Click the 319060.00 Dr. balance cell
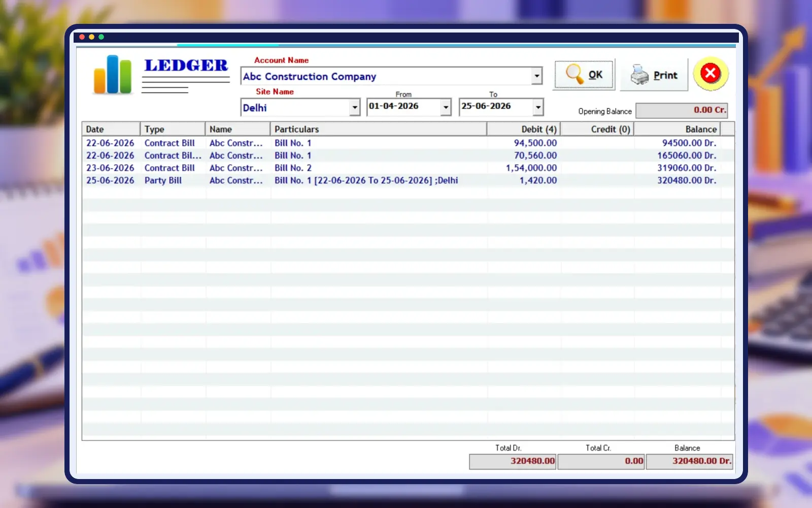The width and height of the screenshot is (812, 508). click(x=687, y=168)
